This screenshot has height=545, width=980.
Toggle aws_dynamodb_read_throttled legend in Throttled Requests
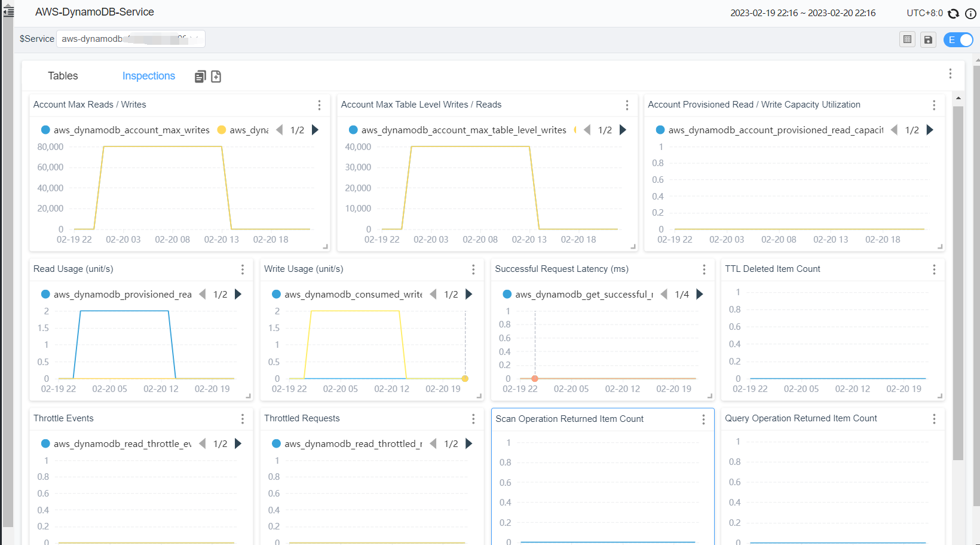pyautogui.click(x=347, y=444)
